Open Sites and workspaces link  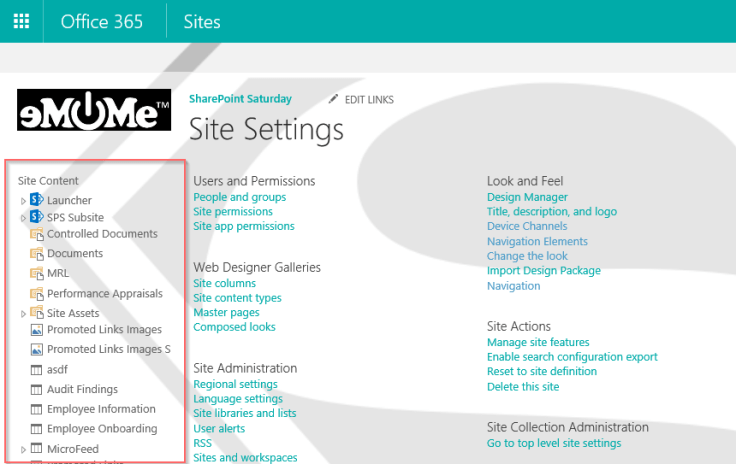[x=245, y=457]
